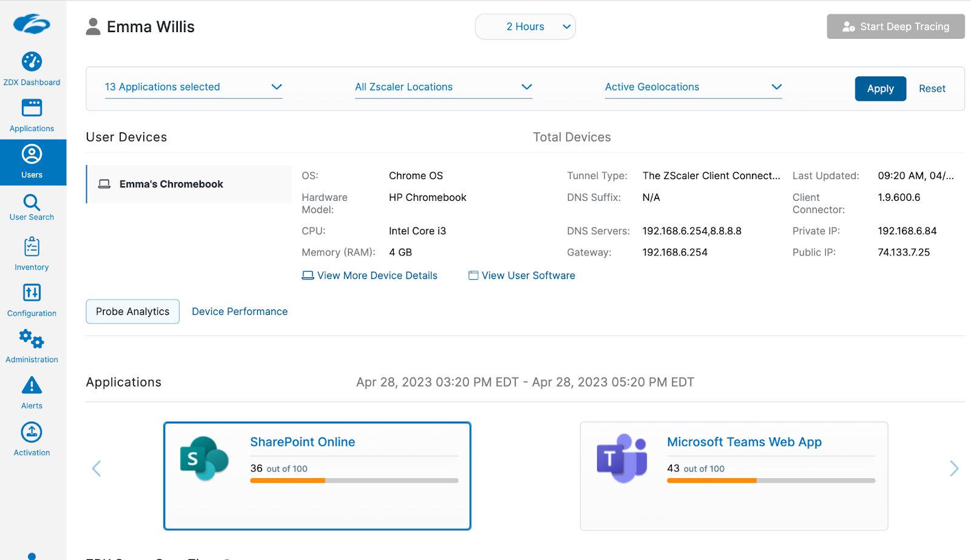This screenshot has width=971, height=560.
Task: Open the Administration gears icon
Action: pos(32,339)
